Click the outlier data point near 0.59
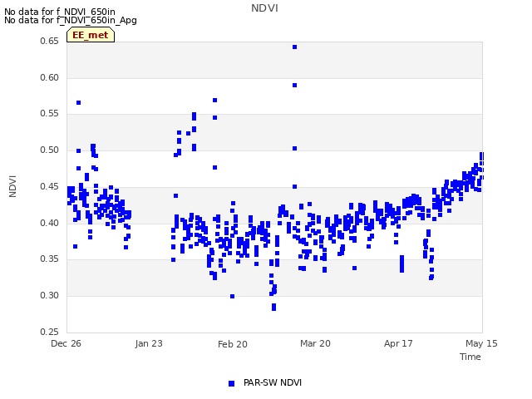This screenshot has height=399, width=532. 294,85
